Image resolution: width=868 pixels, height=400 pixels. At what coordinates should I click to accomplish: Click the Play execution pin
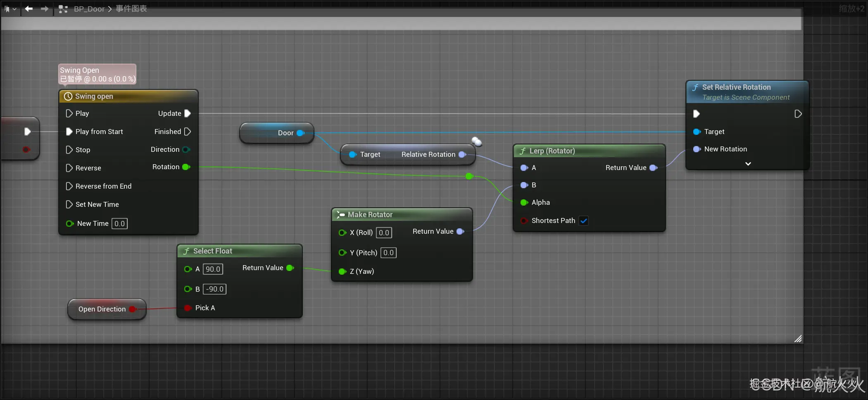click(69, 113)
